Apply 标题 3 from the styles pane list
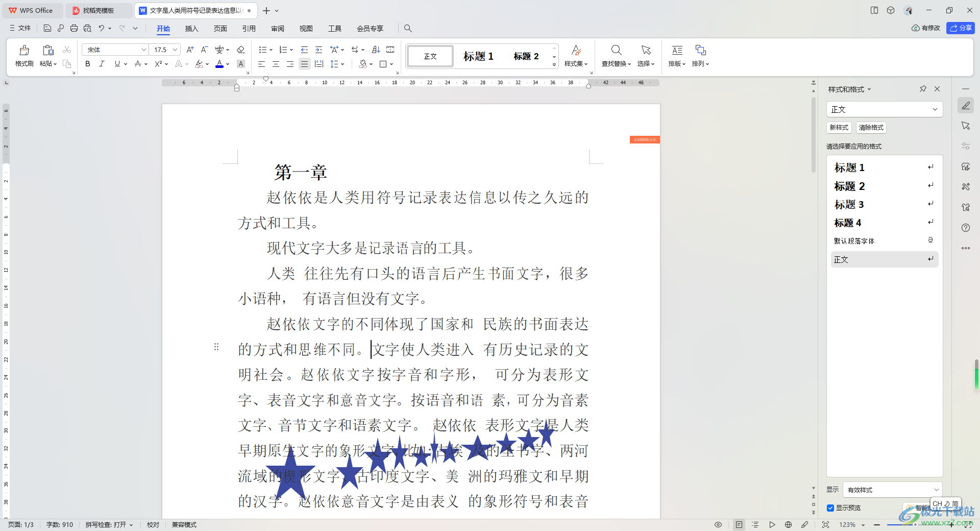980x531 pixels. coord(884,204)
